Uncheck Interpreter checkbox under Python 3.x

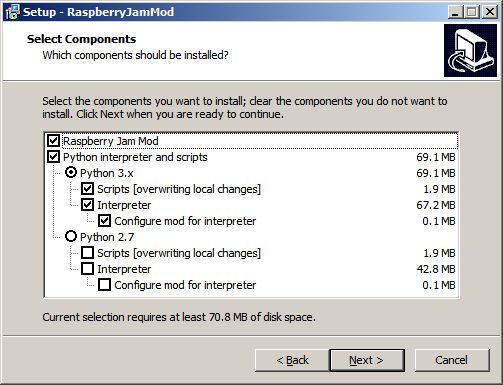[87, 205]
